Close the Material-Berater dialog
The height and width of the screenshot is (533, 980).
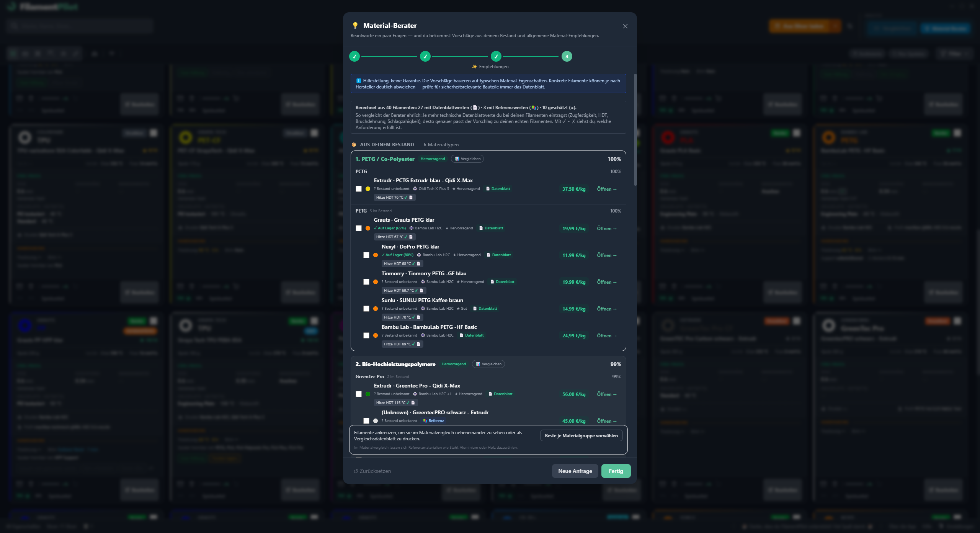point(625,26)
